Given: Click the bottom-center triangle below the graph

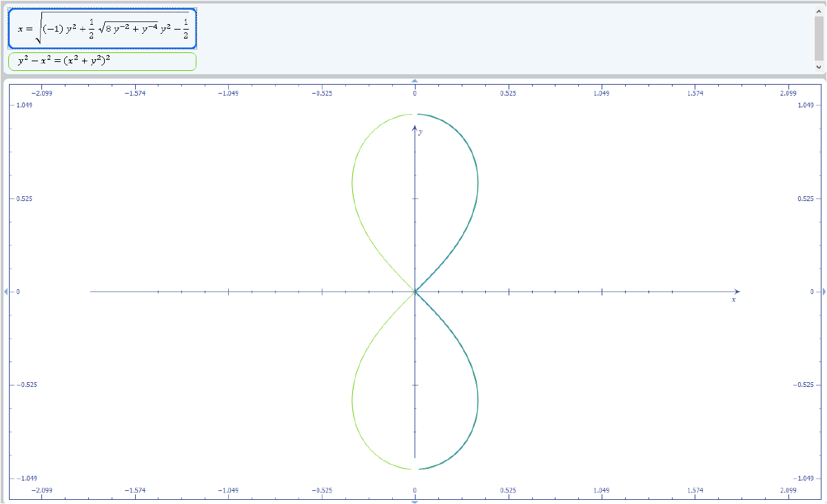Looking at the screenshot, I should (414, 502).
